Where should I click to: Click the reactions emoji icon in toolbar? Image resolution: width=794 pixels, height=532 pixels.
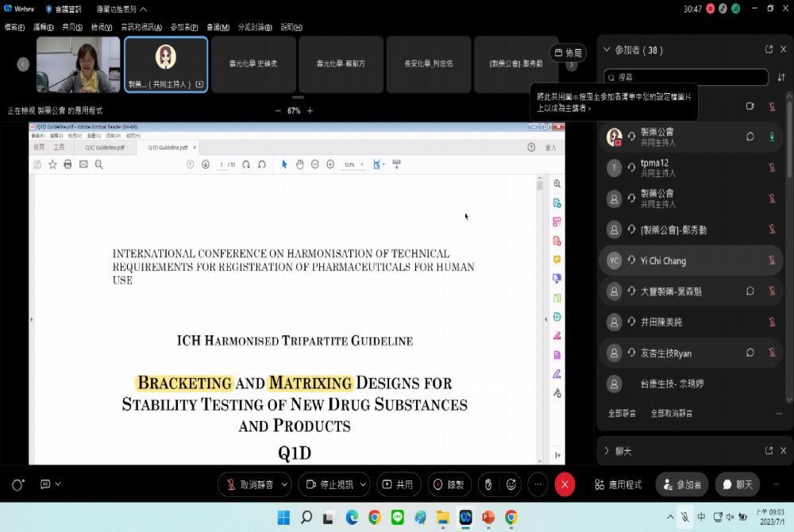click(x=511, y=484)
